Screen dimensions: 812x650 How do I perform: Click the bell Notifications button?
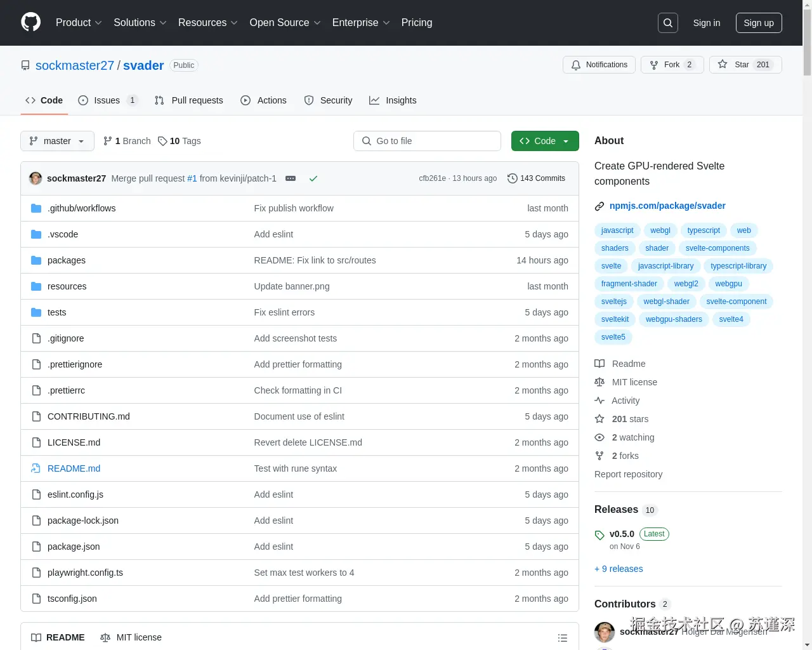599,65
